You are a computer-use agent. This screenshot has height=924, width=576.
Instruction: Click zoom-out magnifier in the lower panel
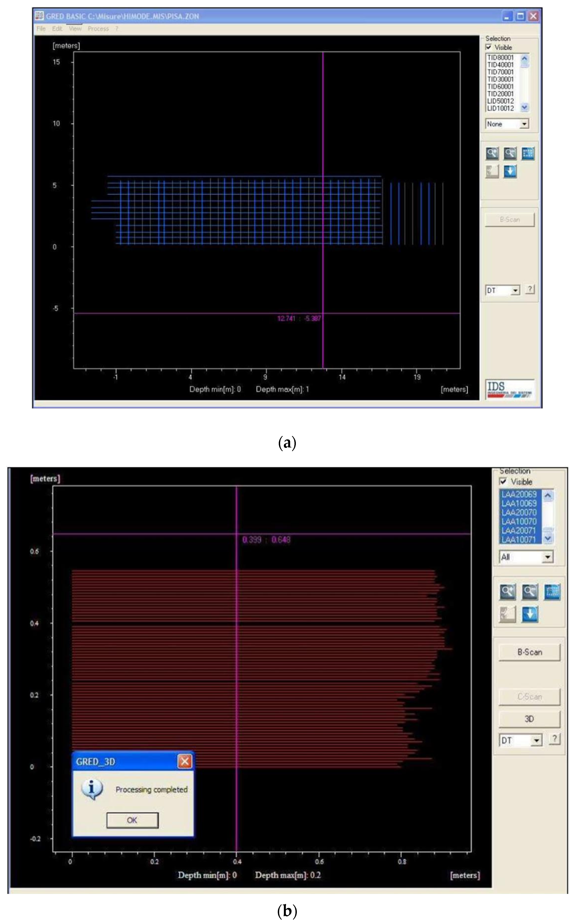tap(529, 592)
